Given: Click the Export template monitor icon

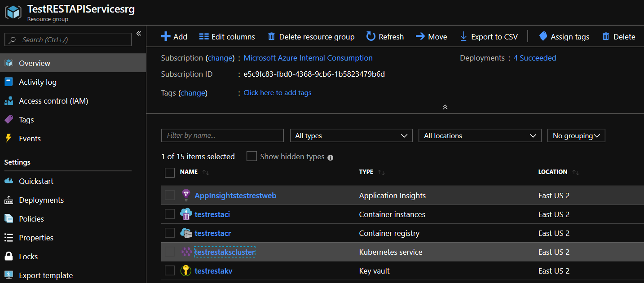Looking at the screenshot, I should (x=9, y=275).
